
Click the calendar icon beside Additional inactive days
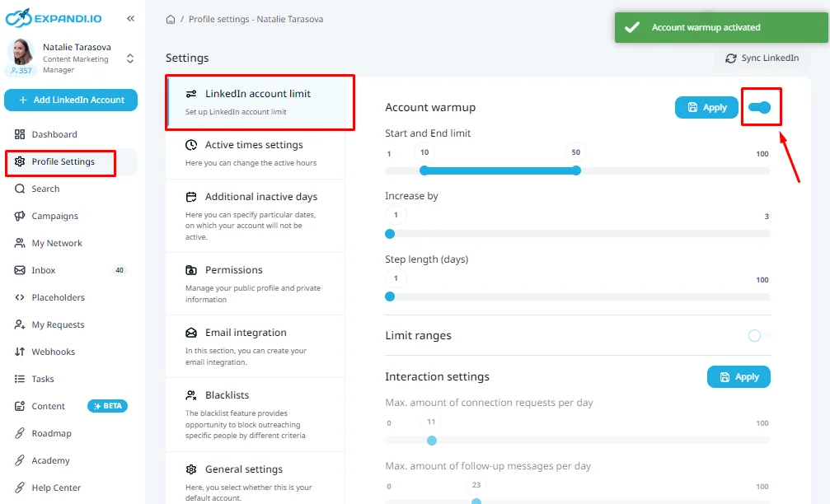click(x=191, y=197)
